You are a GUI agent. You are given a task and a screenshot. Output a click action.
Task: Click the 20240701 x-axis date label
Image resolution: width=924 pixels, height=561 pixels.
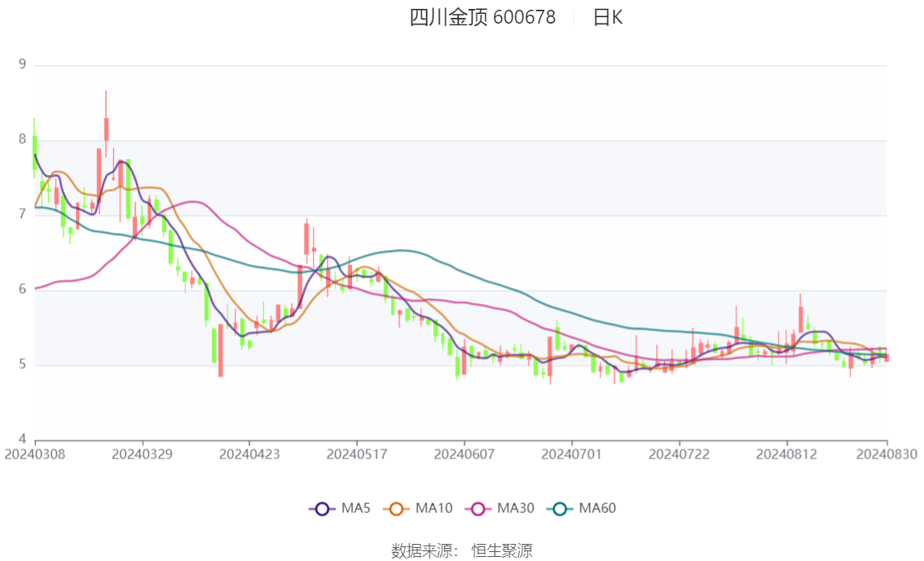(x=572, y=454)
